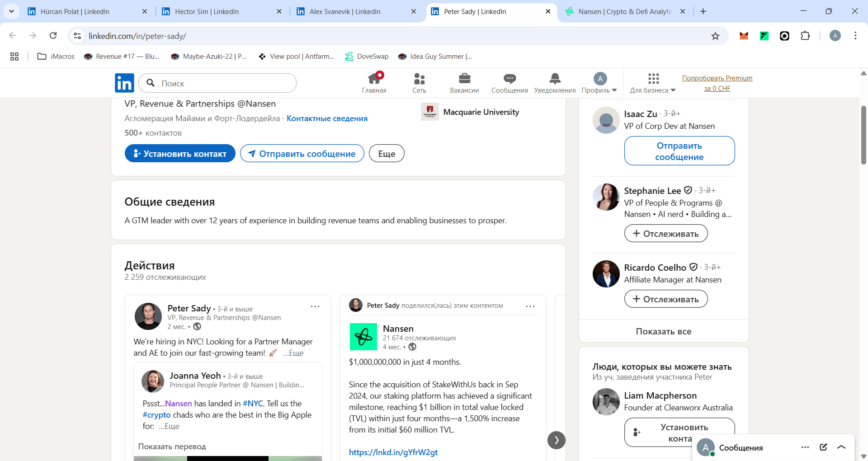Open Liam Macpherson's profile
This screenshot has height=461, width=868.
(x=660, y=395)
